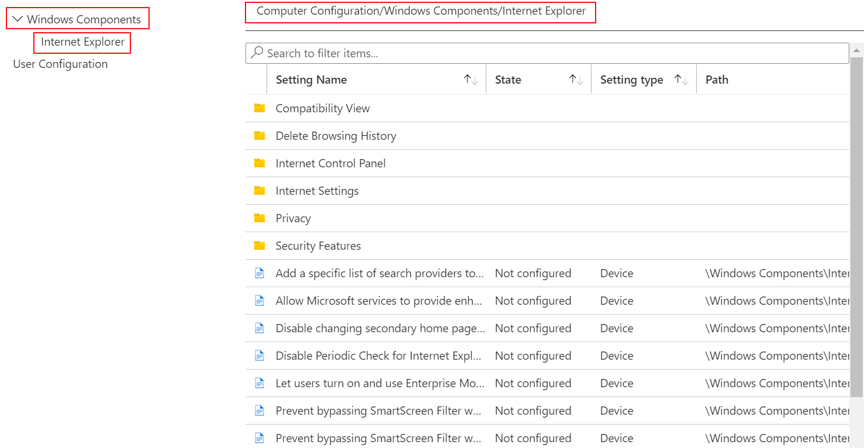Open the Privacy folder icon

point(260,218)
